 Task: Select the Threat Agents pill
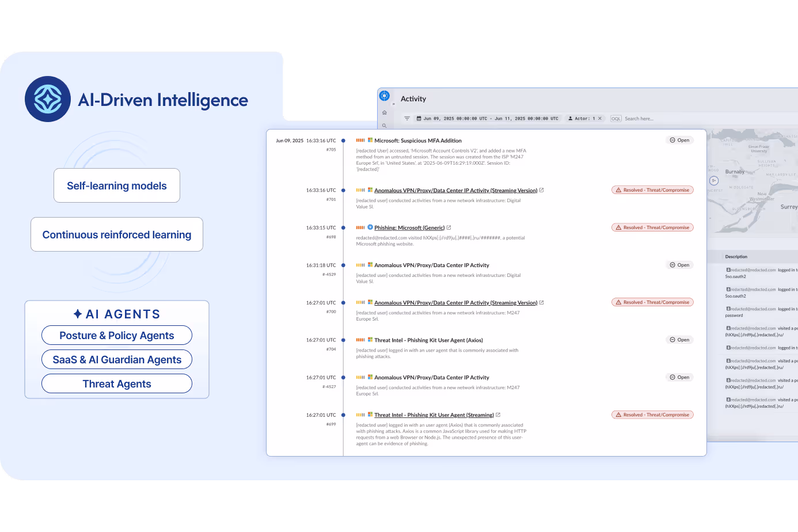[x=117, y=383]
